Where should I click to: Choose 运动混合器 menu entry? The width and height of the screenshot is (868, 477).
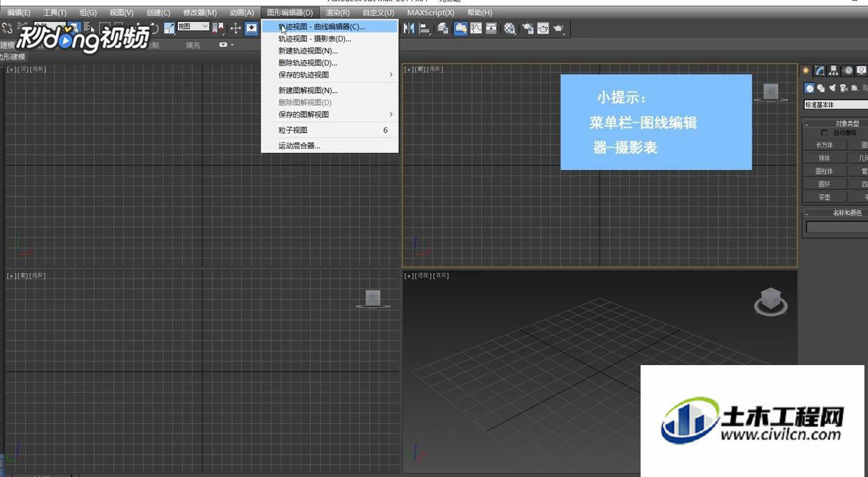330,146
